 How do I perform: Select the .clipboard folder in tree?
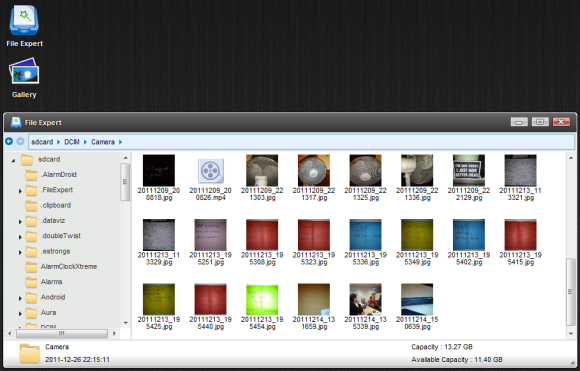(55, 205)
